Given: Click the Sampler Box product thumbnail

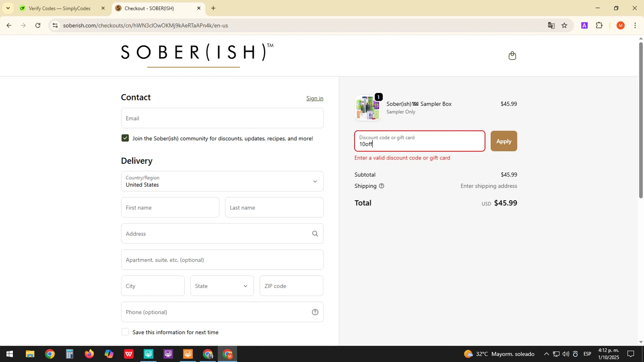Looking at the screenshot, I should point(368,108).
